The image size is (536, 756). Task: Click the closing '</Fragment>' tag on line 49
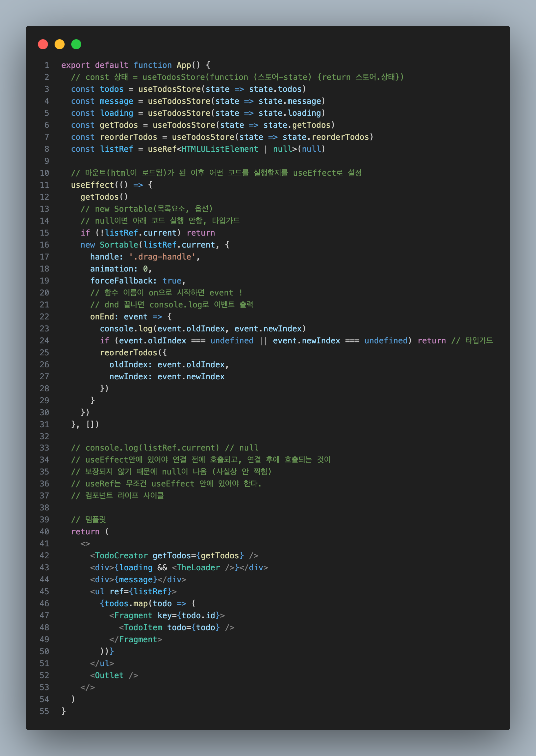tap(136, 640)
